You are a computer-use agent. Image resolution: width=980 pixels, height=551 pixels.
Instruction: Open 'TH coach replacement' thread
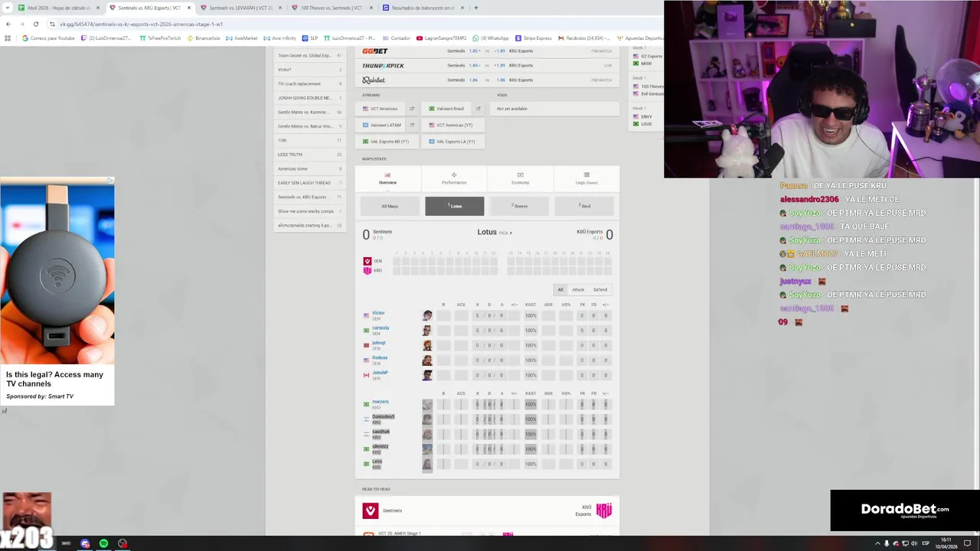pos(309,83)
